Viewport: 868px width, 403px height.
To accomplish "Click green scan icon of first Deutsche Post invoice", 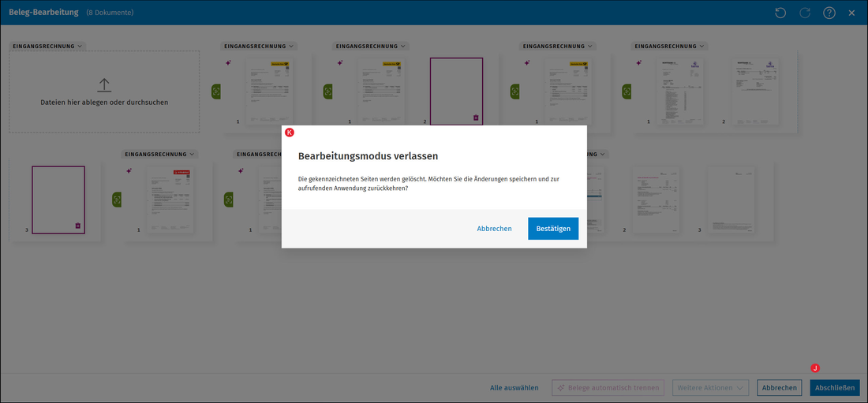I will click(216, 91).
